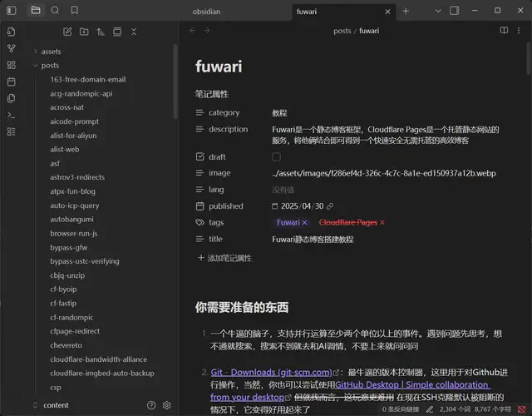Open the note's more options menu
This screenshot has width=532, height=416.
[x=520, y=31]
